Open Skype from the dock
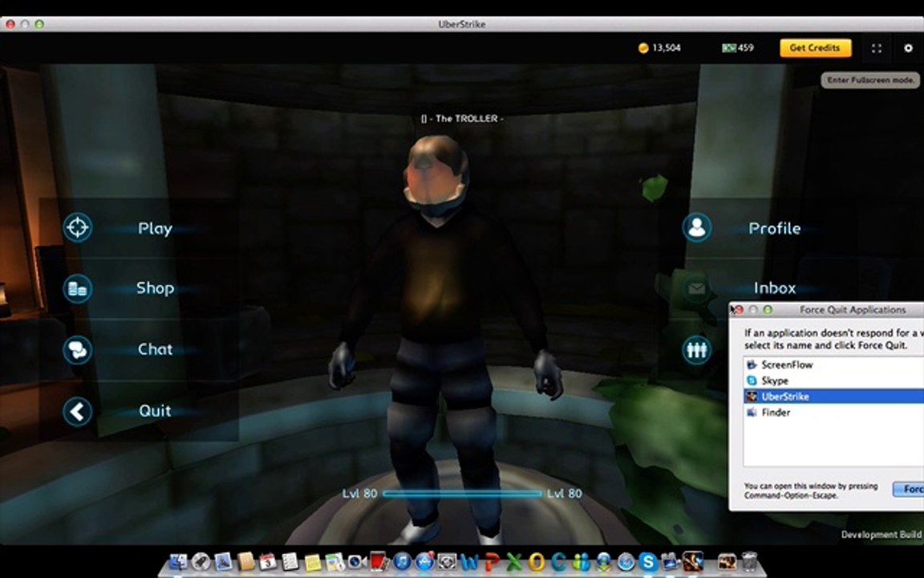924x578 pixels. click(648, 561)
